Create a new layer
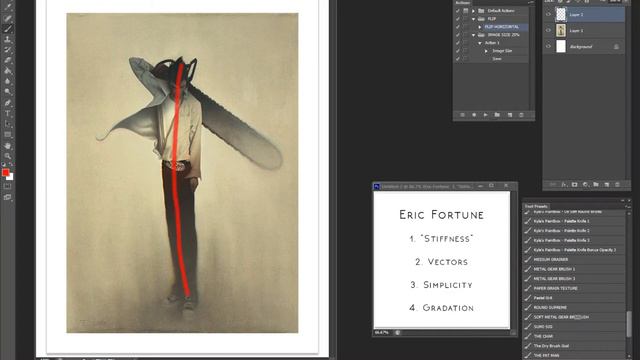Screen dimensions: 640x360 click(607, 185)
